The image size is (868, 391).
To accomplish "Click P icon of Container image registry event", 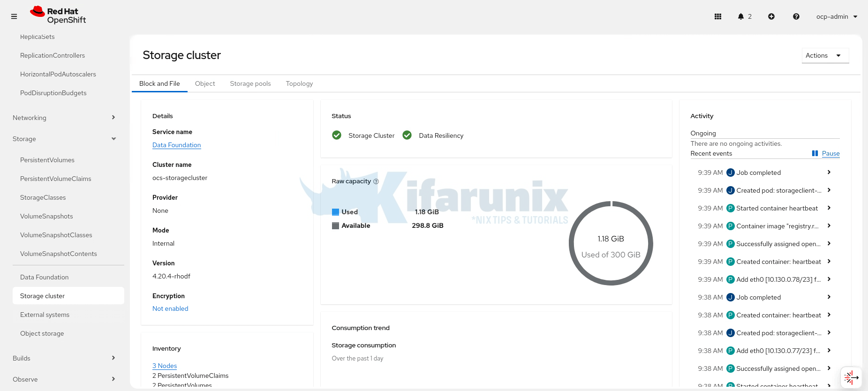I will click(731, 226).
